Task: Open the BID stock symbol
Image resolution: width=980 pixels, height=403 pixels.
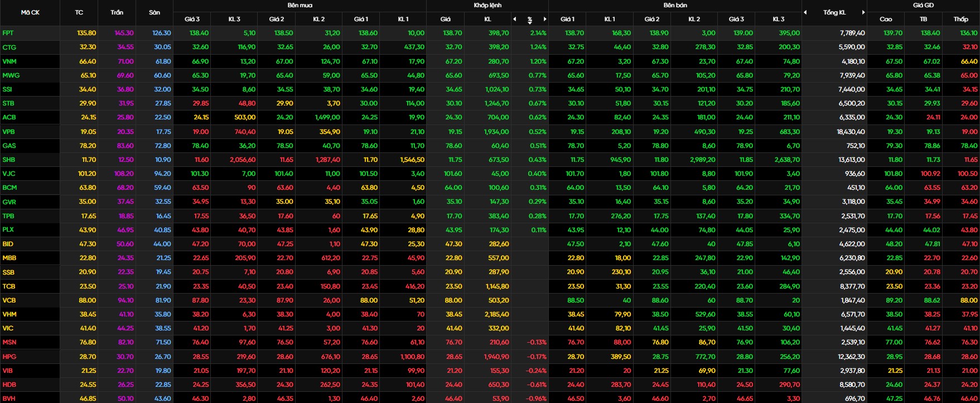Action: [x=7, y=244]
